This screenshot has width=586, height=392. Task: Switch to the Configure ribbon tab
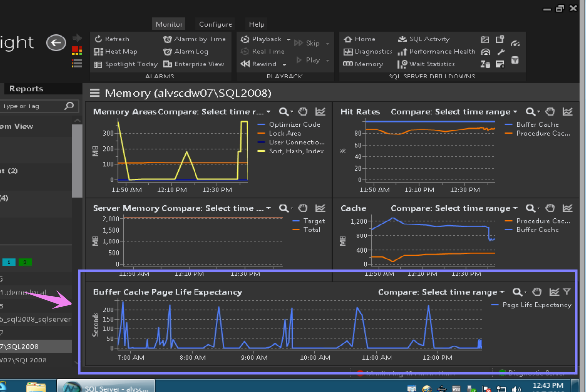215,24
